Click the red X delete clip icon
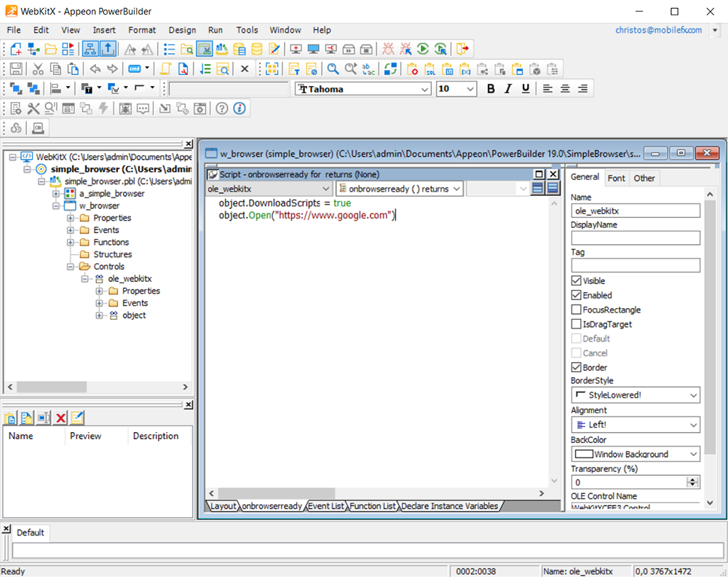 (60, 417)
